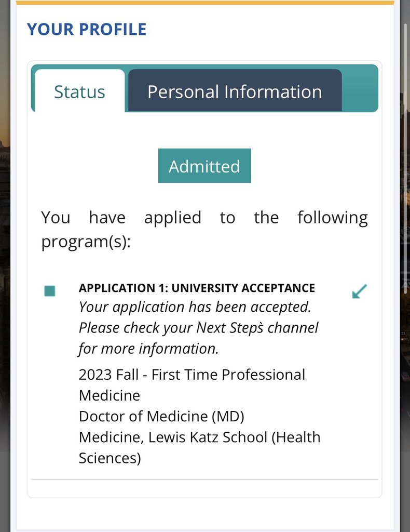This screenshot has height=532, width=410.
Task: Click the "program(s):" text
Action: (x=86, y=242)
